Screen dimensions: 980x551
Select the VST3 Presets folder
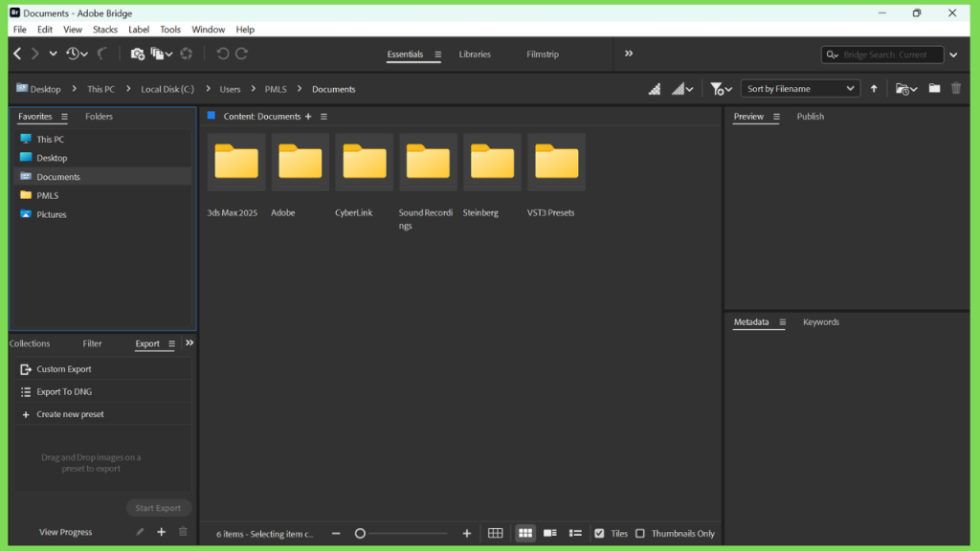pyautogui.click(x=556, y=162)
